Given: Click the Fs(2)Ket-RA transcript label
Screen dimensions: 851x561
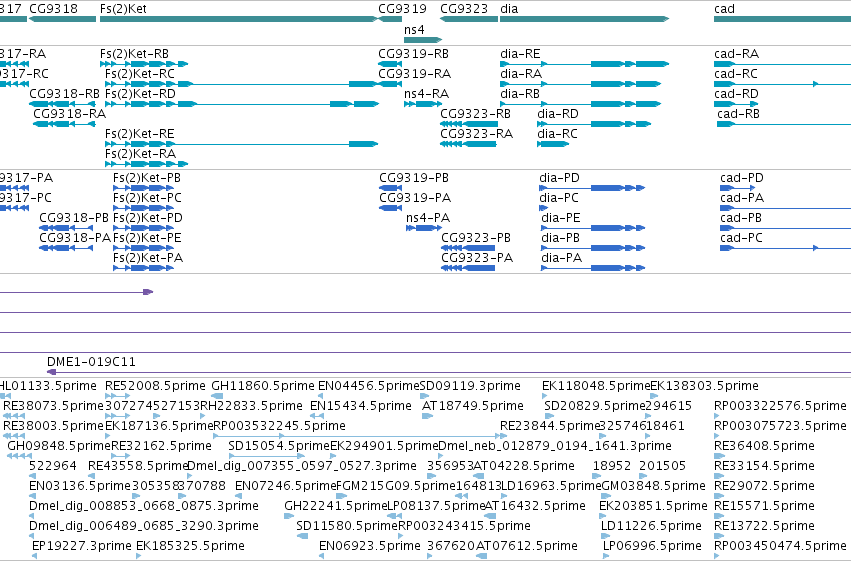Looking at the screenshot, I should click(140, 154).
